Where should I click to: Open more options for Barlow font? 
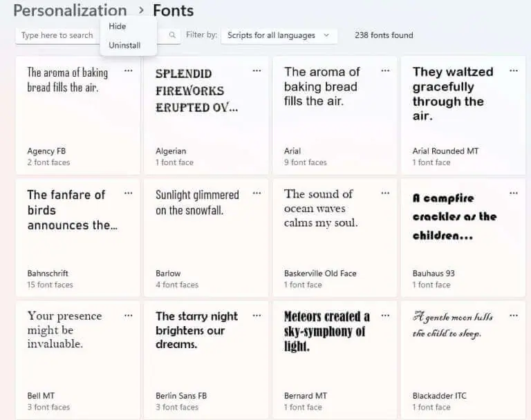coord(257,193)
